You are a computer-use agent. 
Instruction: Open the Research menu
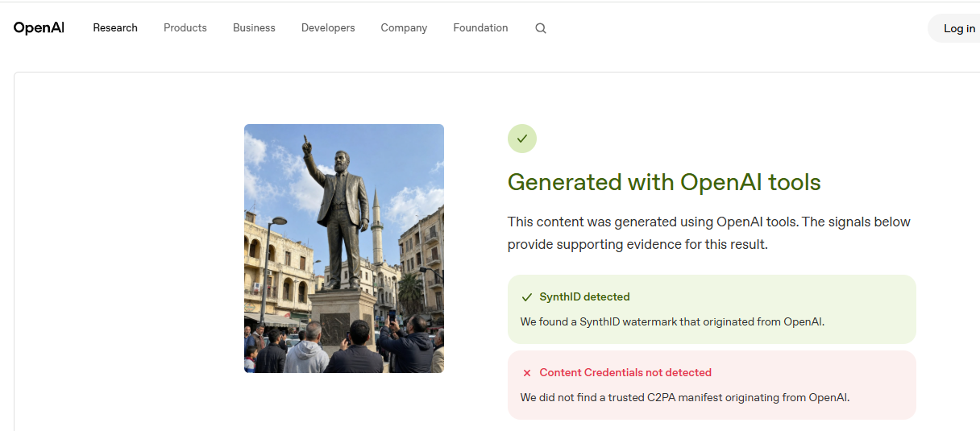click(x=115, y=28)
